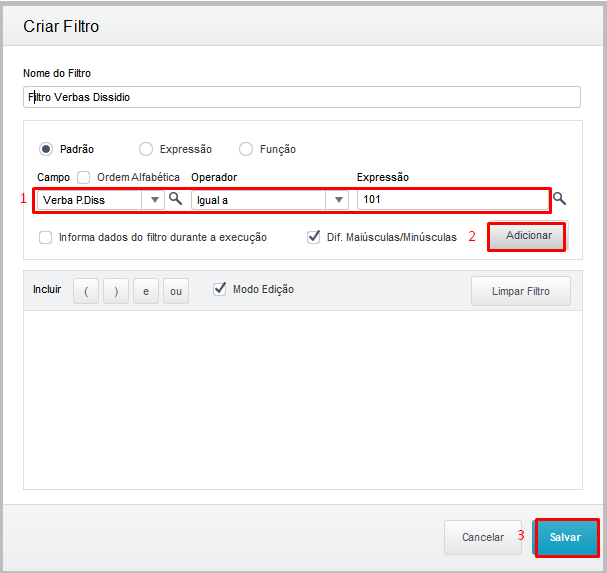Insert the 'e' logical operator
Screen dimensions: 607x573
coord(146,291)
